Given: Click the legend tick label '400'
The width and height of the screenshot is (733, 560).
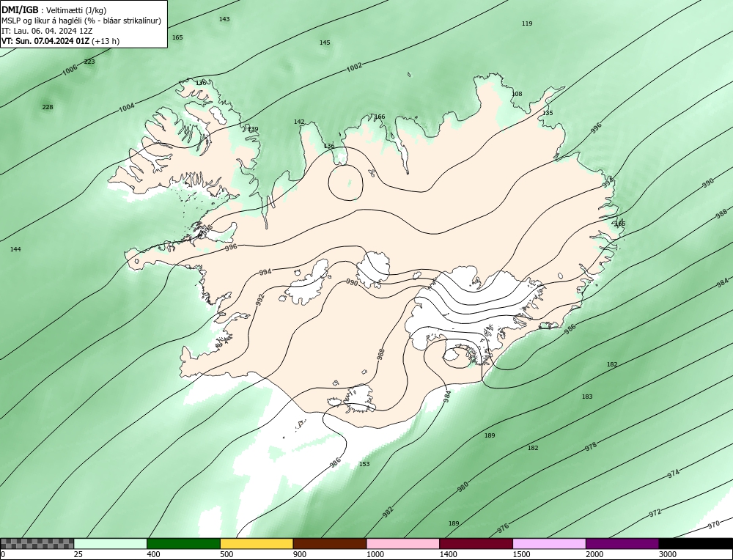Looking at the screenshot, I should pyautogui.click(x=153, y=554).
